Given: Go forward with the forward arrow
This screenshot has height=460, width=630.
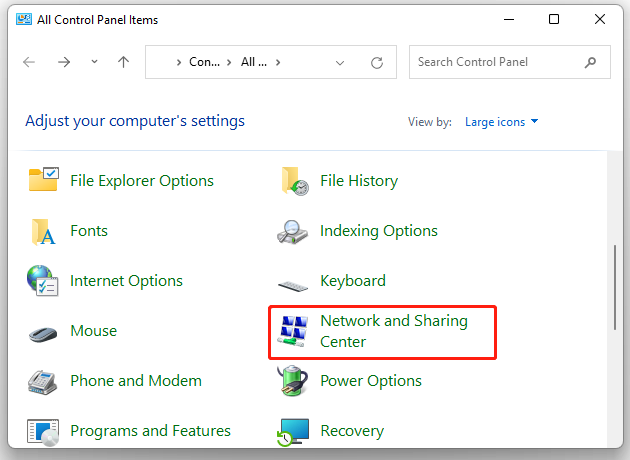Looking at the screenshot, I should (x=64, y=62).
